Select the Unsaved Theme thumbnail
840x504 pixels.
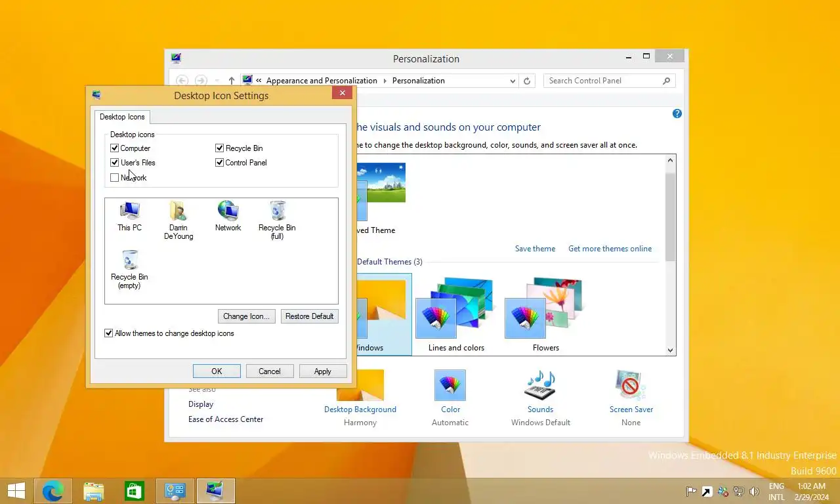[381, 199]
